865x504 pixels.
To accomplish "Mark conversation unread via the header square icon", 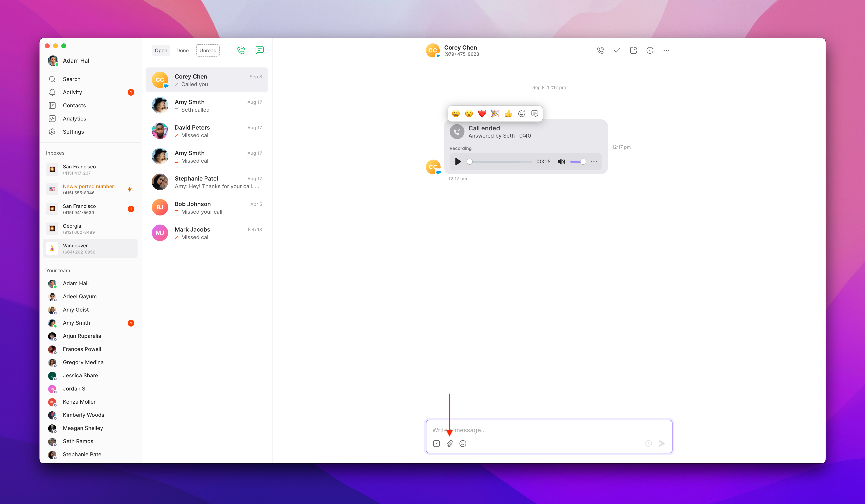I will 633,50.
